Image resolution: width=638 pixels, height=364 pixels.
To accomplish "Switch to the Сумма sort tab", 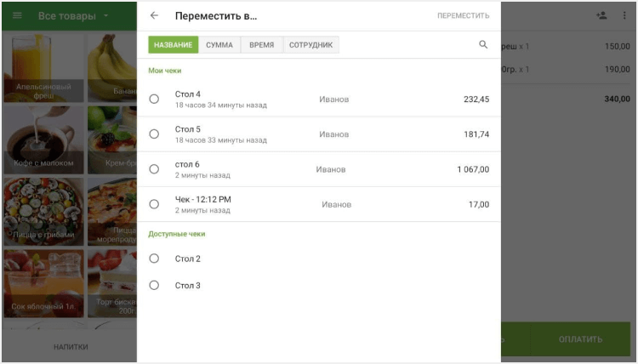I will tap(219, 45).
